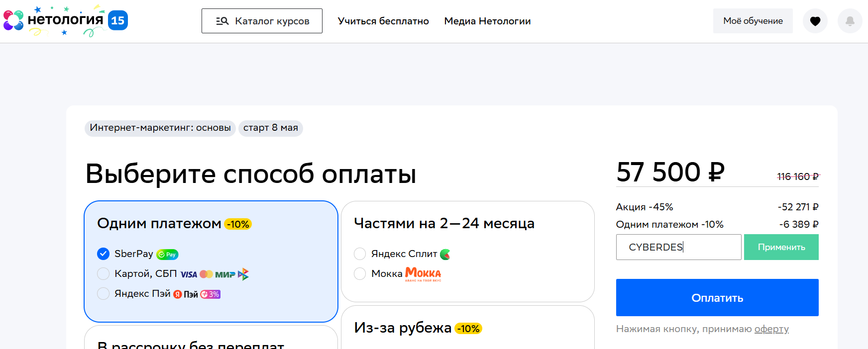
Task: Click the Акция -45% line
Action: (x=645, y=207)
